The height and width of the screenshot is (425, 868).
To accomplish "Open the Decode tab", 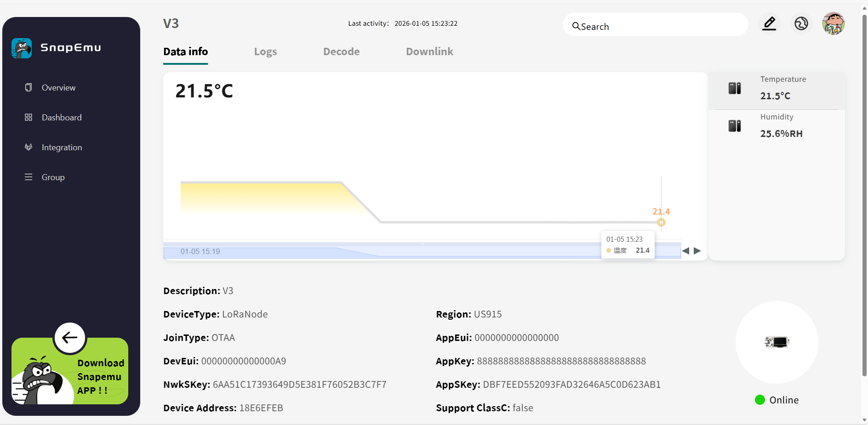I will click(x=341, y=51).
